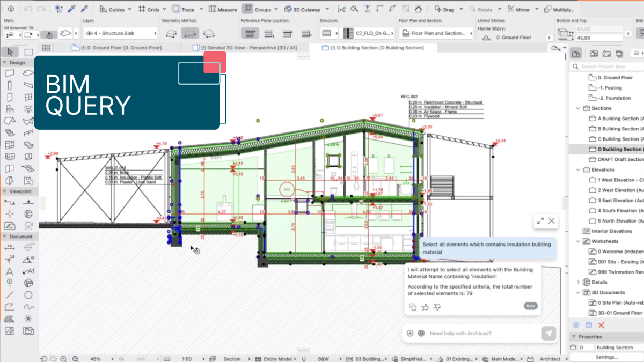Delete the item with the red X icon
This screenshot has height=362, width=644.
[601, 325]
